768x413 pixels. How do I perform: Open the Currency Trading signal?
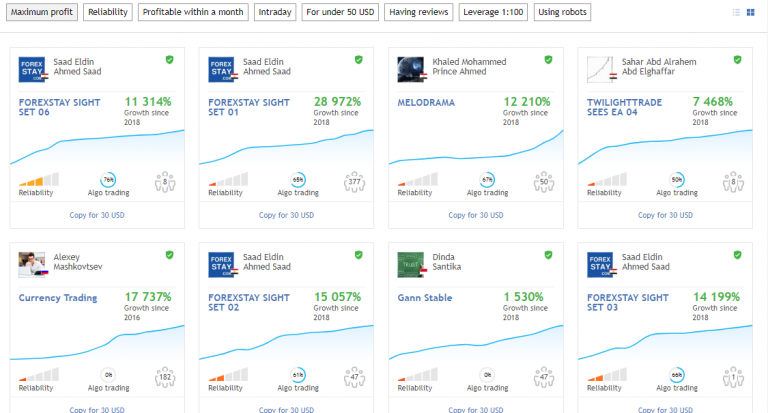(x=58, y=297)
